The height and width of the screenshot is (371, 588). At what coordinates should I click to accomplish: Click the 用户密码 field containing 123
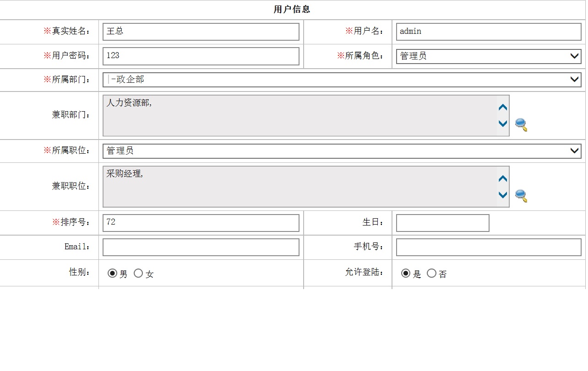click(201, 56)
